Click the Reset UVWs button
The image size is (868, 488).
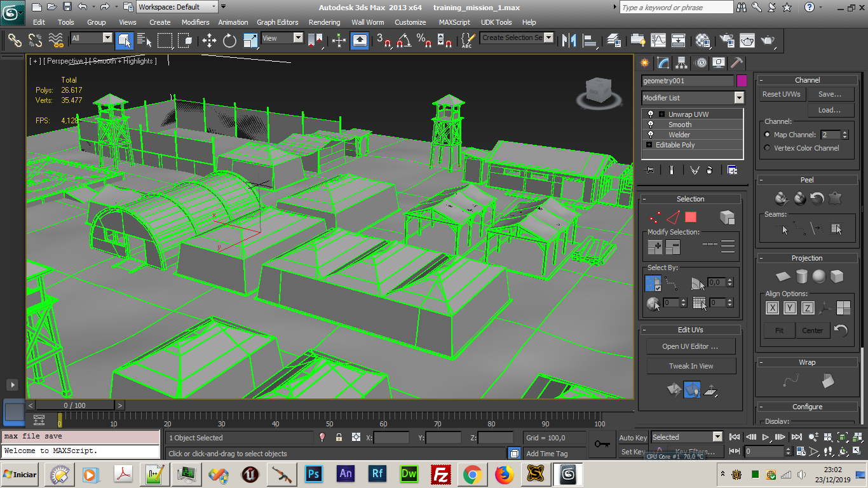click(x=782, y=94)
